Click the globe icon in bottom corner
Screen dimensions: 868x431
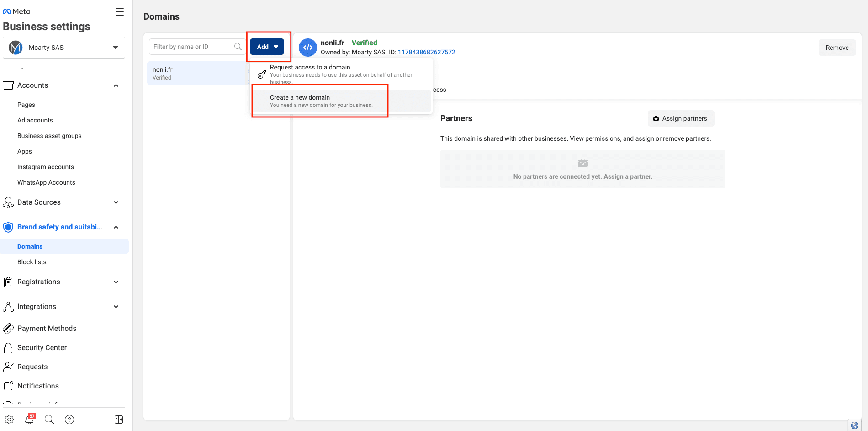pyautogui.click(x=855, y=426)
